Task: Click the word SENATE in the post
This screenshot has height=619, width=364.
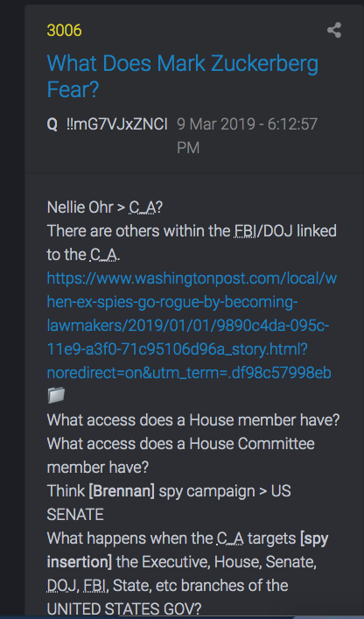Action: coord(75,515)
